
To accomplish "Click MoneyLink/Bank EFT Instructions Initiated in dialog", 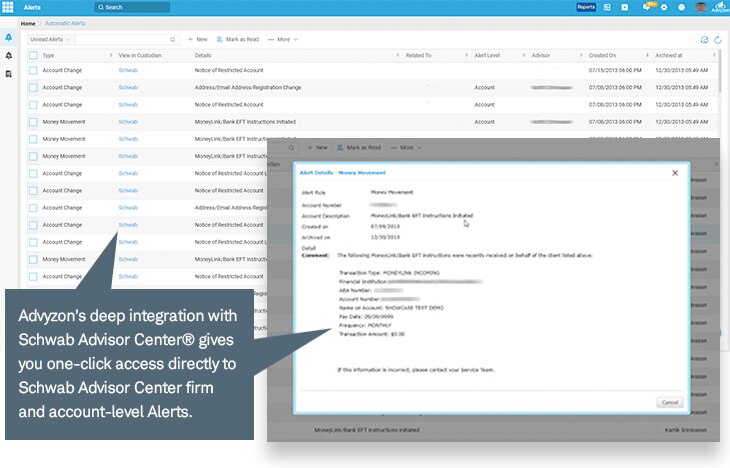I will click(422, 216).
